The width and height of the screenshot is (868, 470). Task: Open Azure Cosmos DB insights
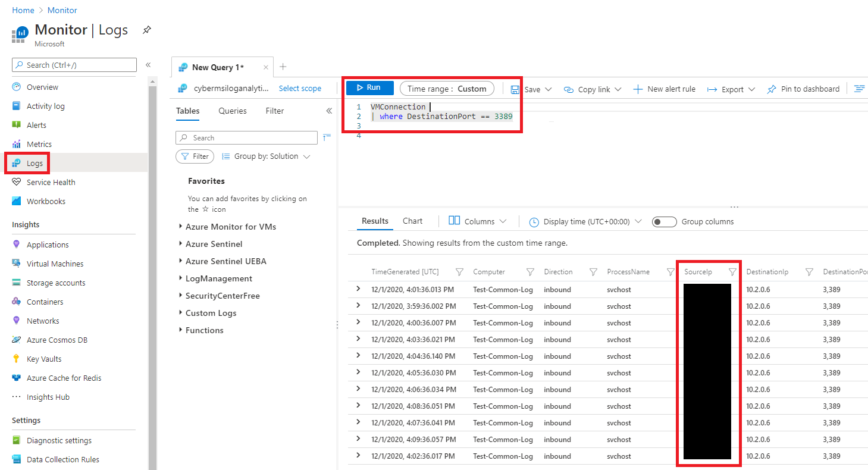[57, 340]
